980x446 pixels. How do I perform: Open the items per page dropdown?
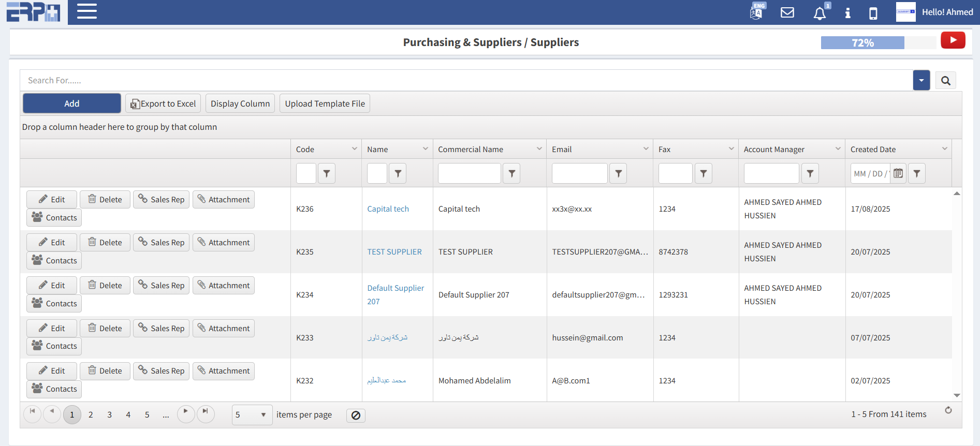tap(252, 415)
